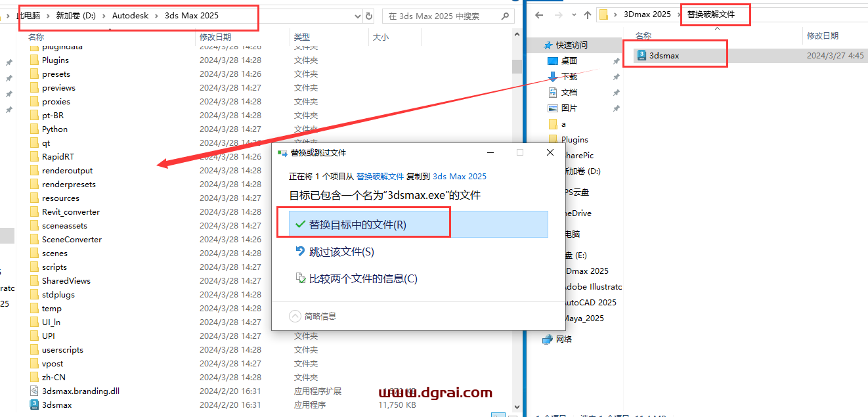Screen dimensions: 868x417
Task: Click the 网络 network icon in sidebar
Action: 548,340
